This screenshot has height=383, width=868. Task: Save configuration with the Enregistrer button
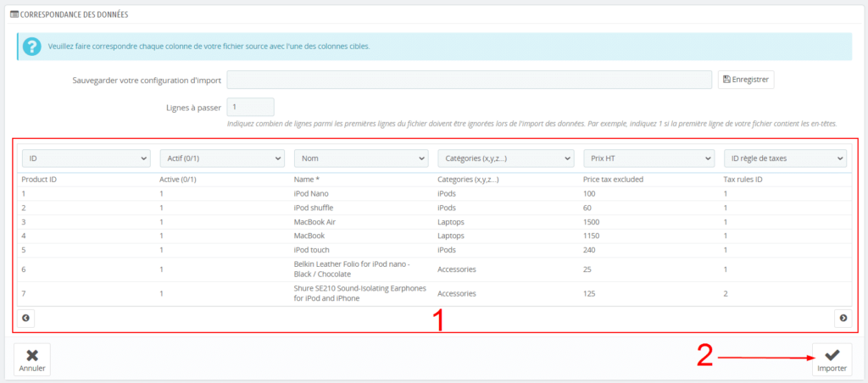pos(746,80)
